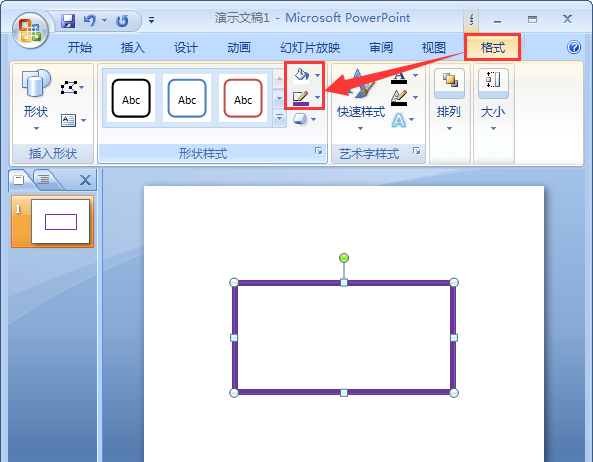This screenshot has width=593, height=462.
Task: Click the rectangle's top-middle resize handle
Action: [x=344, y=282]
